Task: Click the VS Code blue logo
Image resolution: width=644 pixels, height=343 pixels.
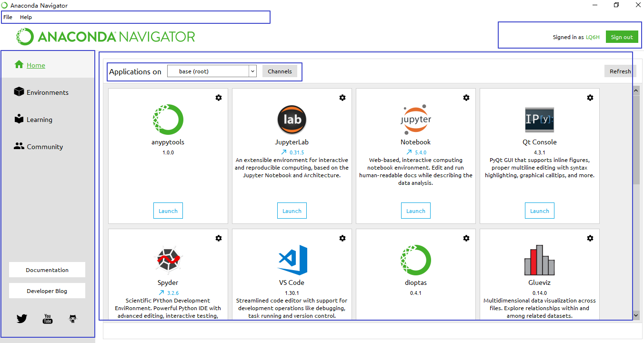Action: click(x=292, y=260)
